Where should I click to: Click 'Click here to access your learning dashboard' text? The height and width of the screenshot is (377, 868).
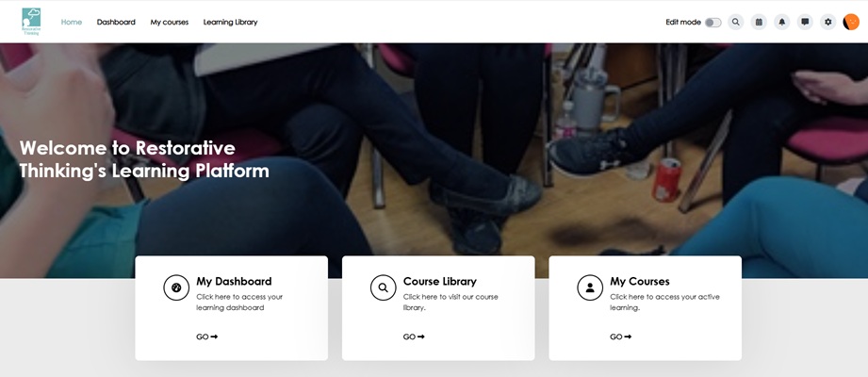click(x=239, y=303)
